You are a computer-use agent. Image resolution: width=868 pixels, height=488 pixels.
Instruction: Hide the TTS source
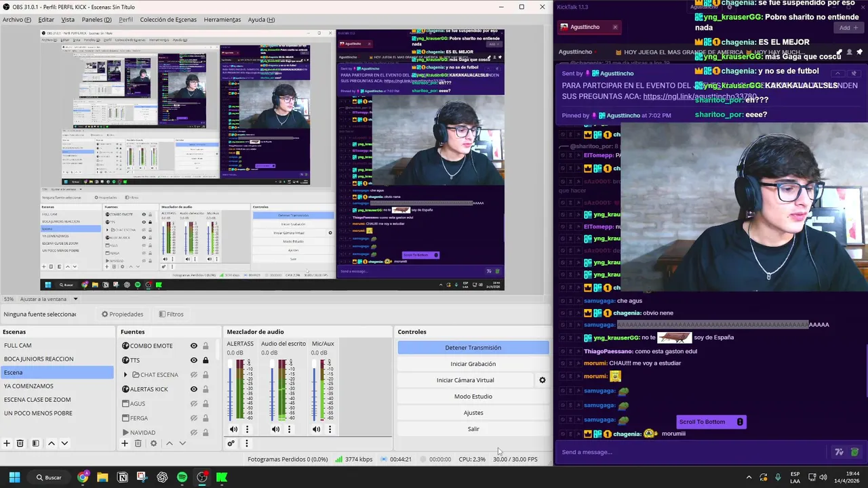pyautogui.click(x=194, y=360)
